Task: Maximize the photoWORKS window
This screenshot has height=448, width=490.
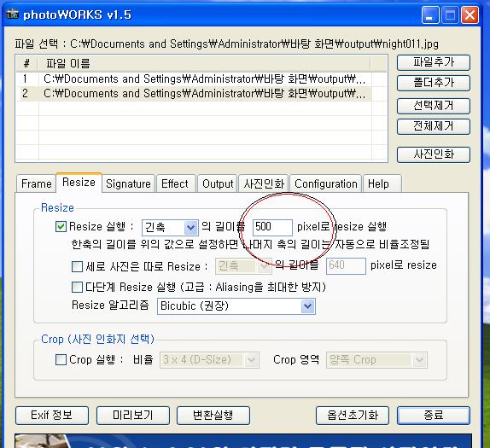Action: click(450, 15)
